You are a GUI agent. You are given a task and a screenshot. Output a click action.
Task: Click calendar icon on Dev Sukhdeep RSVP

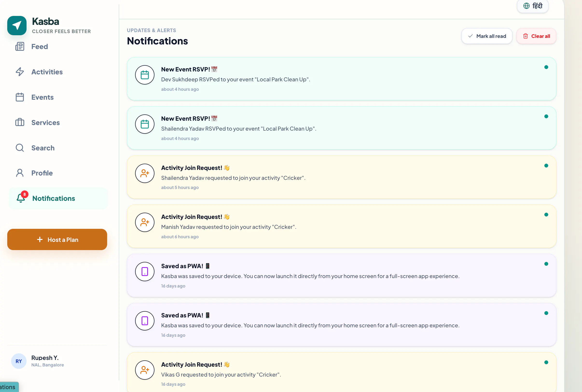click(145, 75)
